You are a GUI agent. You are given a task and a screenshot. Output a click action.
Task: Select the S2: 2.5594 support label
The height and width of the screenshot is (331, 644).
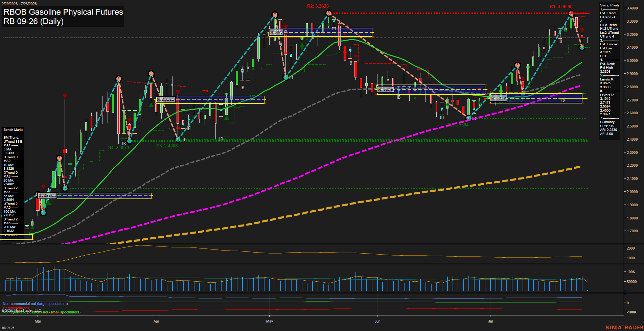click(458, 125)
